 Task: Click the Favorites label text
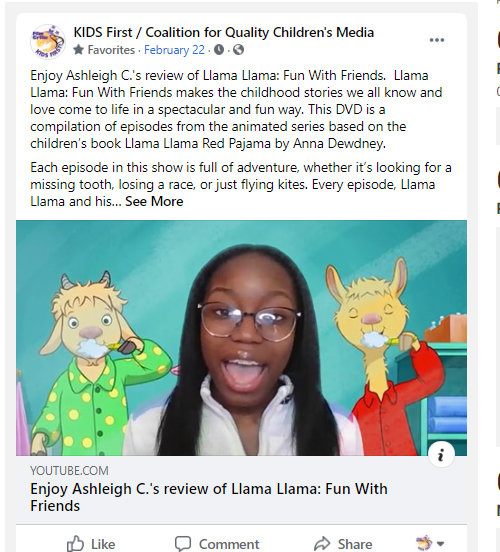pyautogui.click(x=111, y=50)
